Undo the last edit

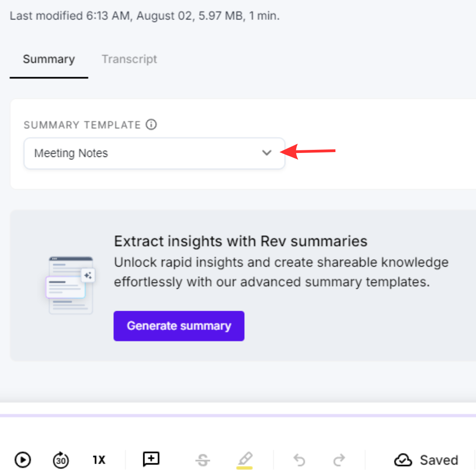(x=299, y=460)
